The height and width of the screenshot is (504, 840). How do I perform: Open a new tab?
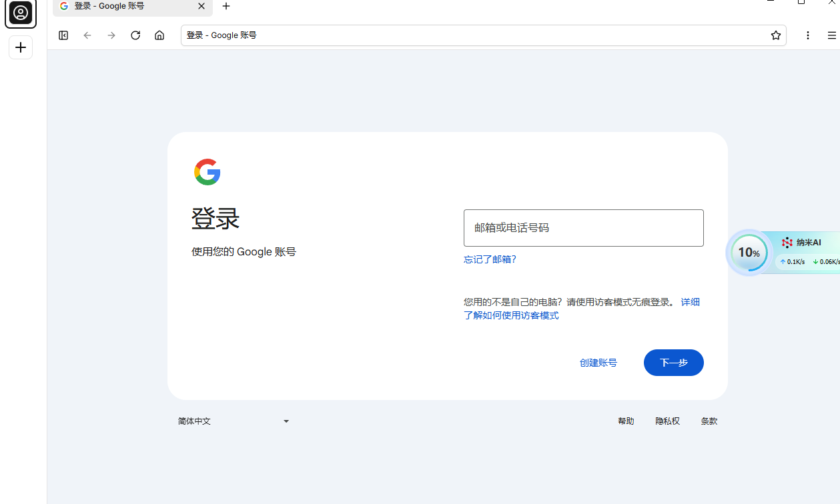coord(226,6)
